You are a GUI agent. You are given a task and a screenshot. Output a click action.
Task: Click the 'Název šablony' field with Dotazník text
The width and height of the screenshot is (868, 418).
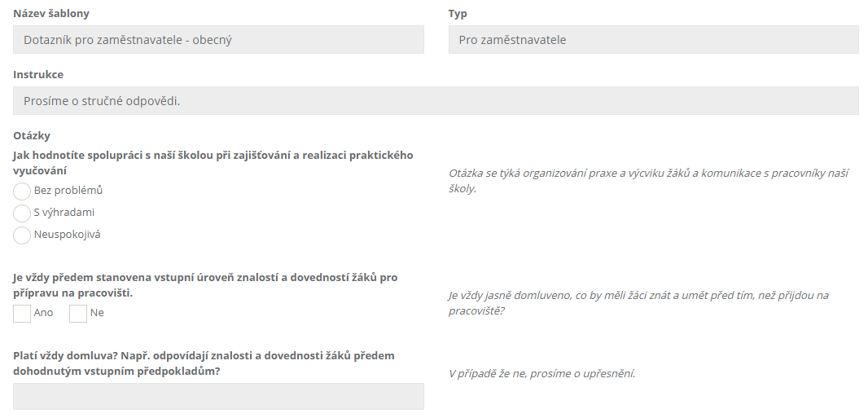coord(219,39)
